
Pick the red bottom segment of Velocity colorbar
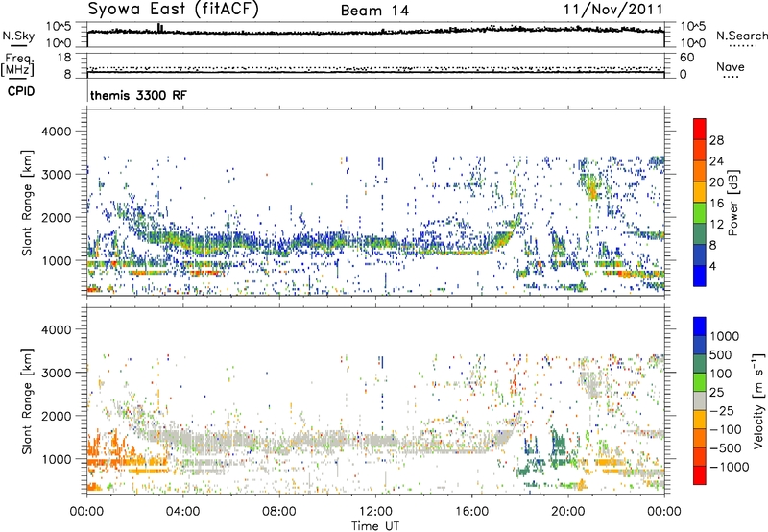pyautogui.click(x=700, y=475)
